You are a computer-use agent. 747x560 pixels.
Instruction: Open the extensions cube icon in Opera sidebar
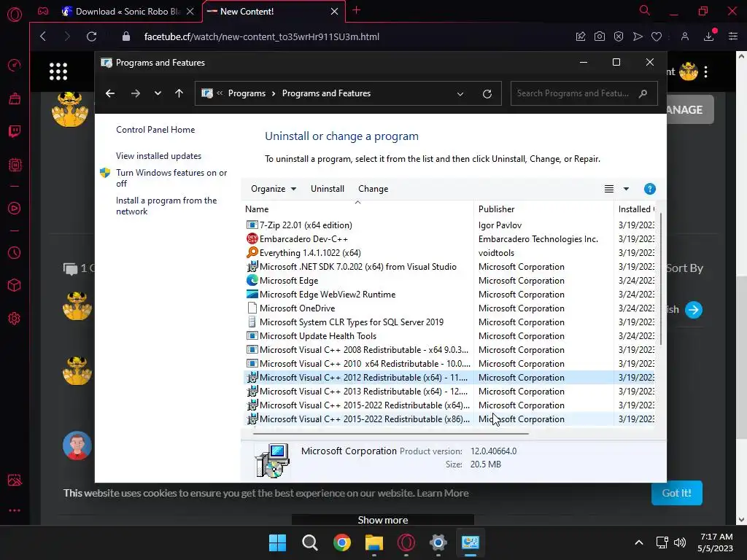15,285
